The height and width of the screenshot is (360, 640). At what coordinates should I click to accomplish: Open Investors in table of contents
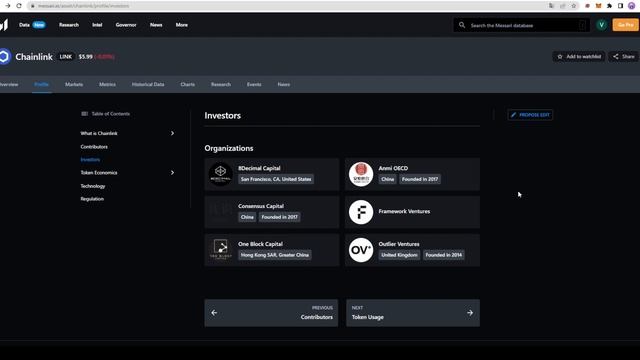[90, 160]
